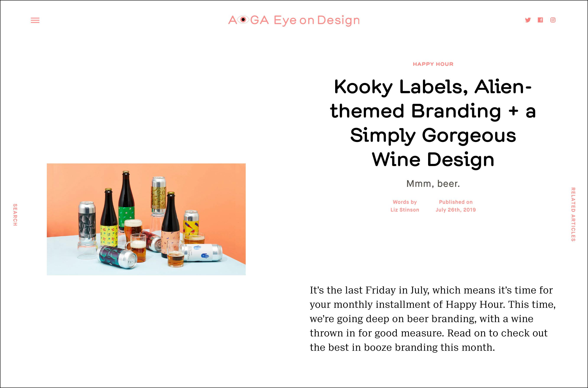This screenshot has width=588, height=388.
Task: Open the Instagram icon in header
Action: (553, 20)
